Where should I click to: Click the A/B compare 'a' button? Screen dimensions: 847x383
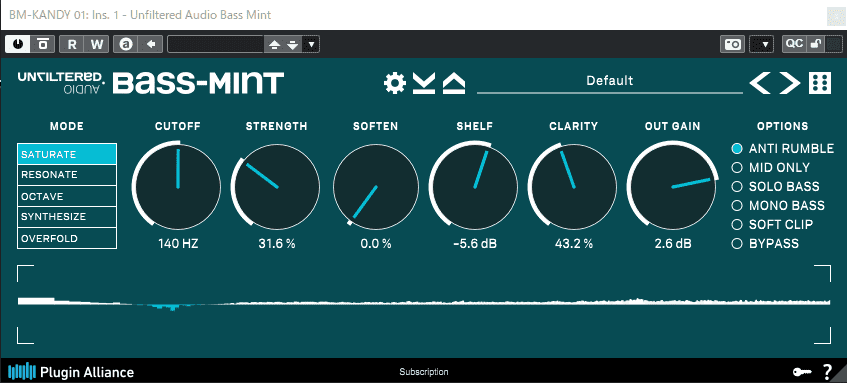coord(126,44)
